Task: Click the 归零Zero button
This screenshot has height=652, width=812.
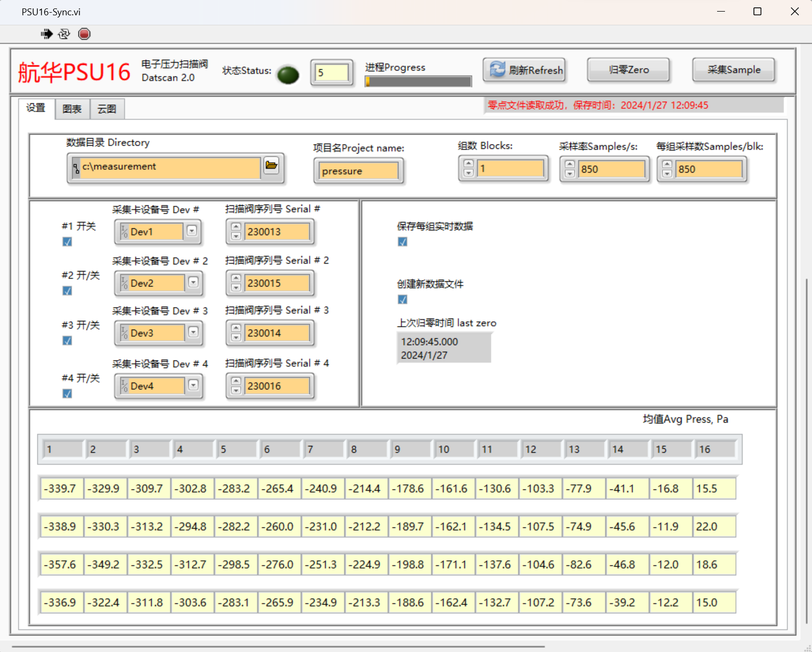Action: point(628,70)
